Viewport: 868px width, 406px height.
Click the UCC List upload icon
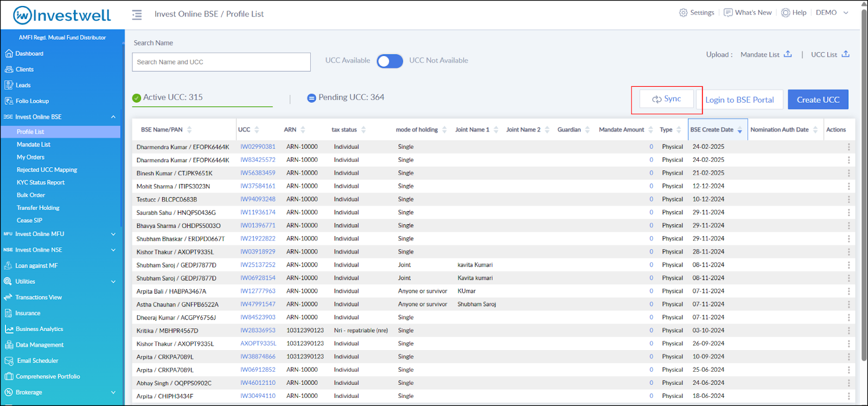pos(845,54)
